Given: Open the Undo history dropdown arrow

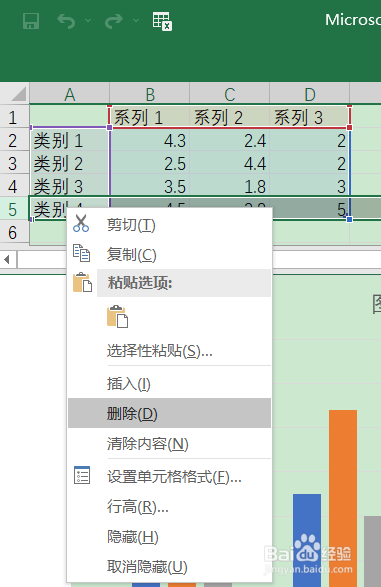Looking at the screenshot, I should pos(88,20).
